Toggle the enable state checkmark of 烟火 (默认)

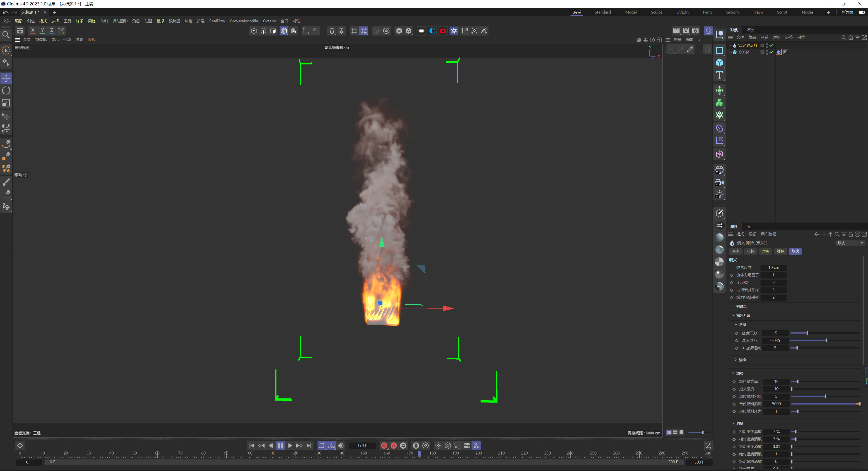tap(771, 45)
